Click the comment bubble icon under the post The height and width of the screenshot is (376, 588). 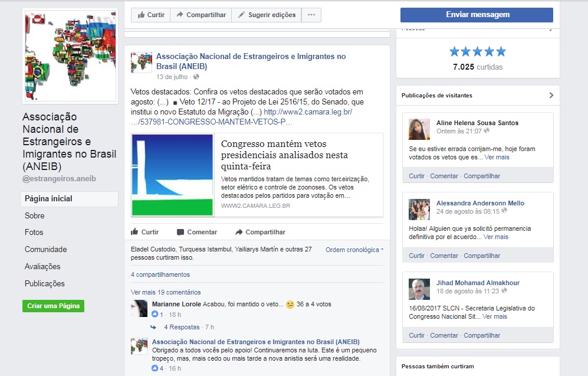click(x=180, y=232)
